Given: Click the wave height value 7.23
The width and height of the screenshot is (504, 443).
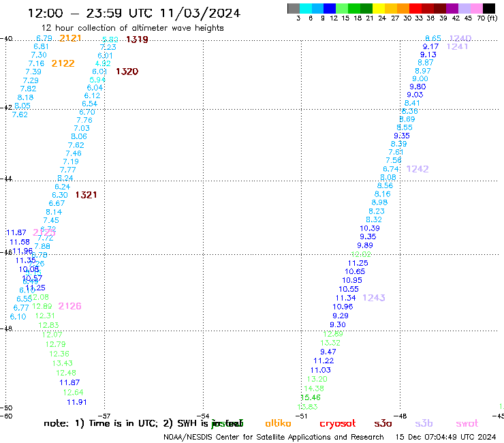Looking at the screenshot, I should click(108, 47).
